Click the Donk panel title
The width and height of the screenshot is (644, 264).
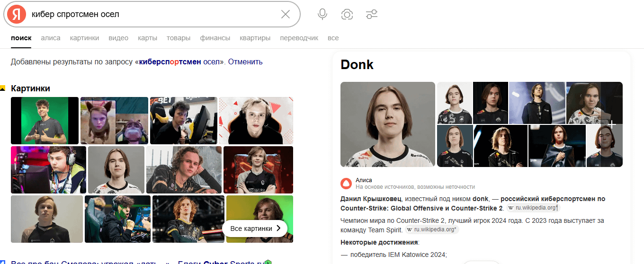pyautogui.click(x=357, y=64)
